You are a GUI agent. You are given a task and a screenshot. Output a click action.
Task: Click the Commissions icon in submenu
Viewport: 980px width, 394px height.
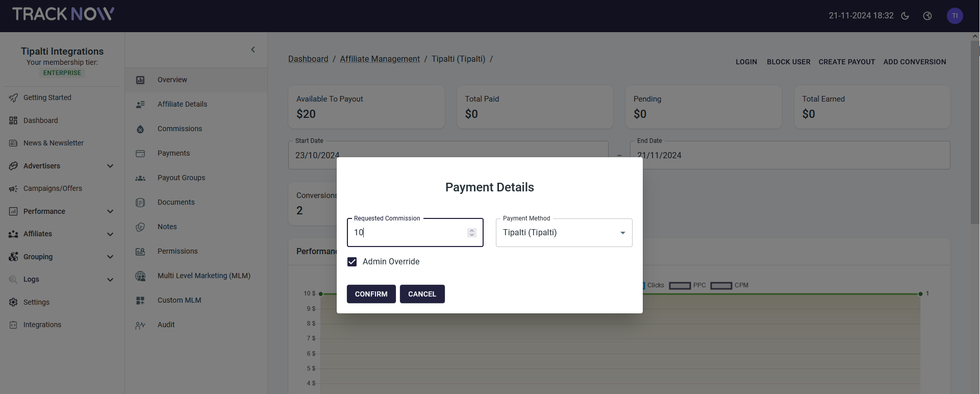coord(140,129)
